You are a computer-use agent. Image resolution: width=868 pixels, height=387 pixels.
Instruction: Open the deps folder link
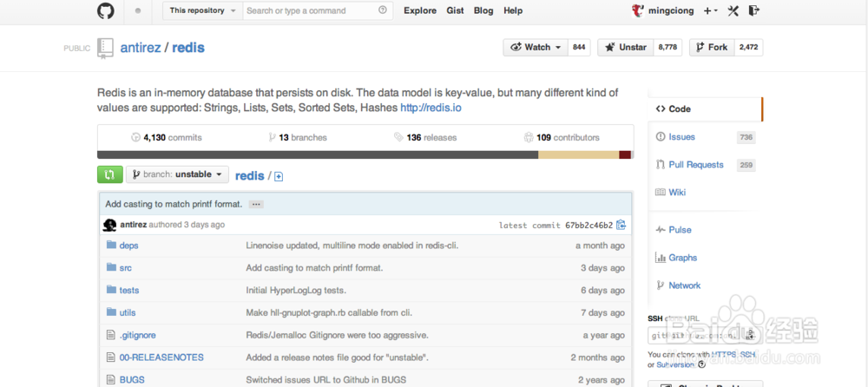click(129, 246)
